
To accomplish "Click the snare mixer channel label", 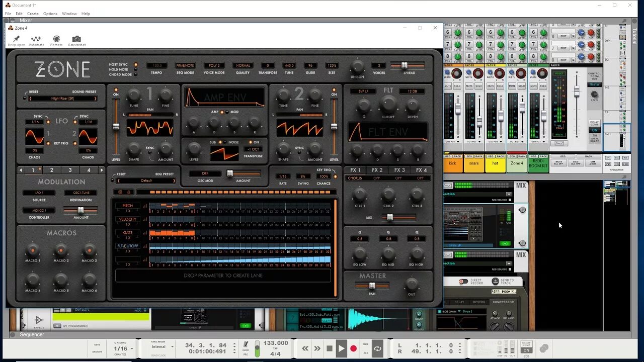I will (474, 163).
